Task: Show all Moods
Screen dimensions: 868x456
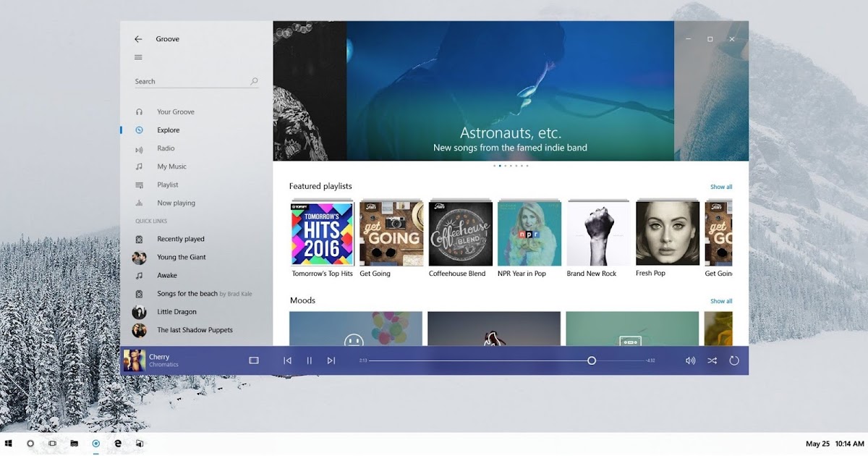Action: [x=720, y=300]
